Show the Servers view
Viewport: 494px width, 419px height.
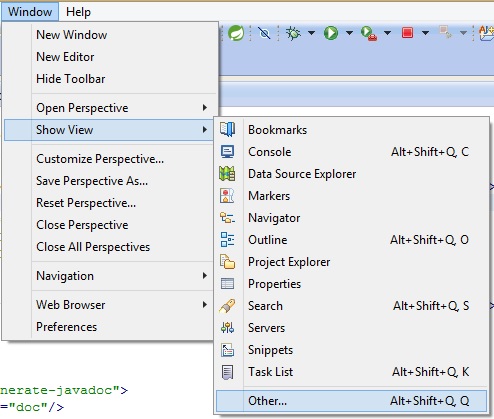tap(351, 328)
